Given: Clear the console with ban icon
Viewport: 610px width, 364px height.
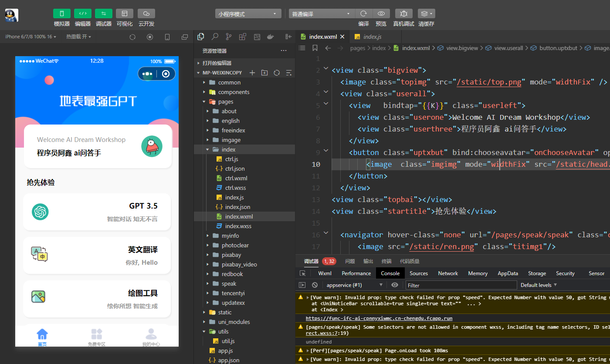Looking at the screenshot, I should tap(315, 285).
